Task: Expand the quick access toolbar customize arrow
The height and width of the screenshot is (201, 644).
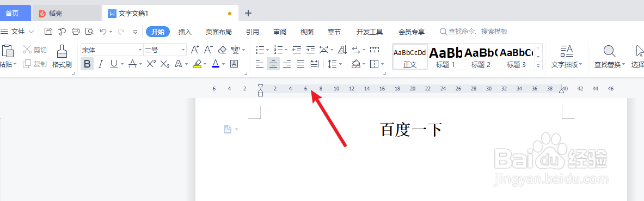Action: click(x=135, y=32)
